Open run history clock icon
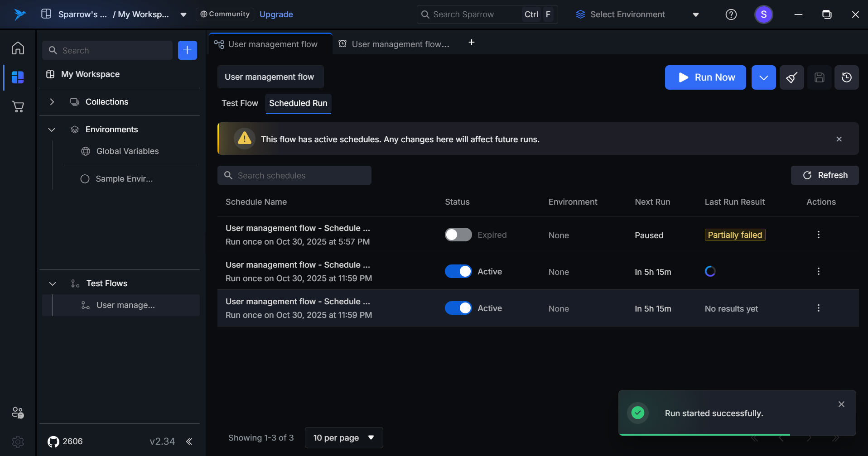This screenshot has height=456, width=868. [846, 77]
